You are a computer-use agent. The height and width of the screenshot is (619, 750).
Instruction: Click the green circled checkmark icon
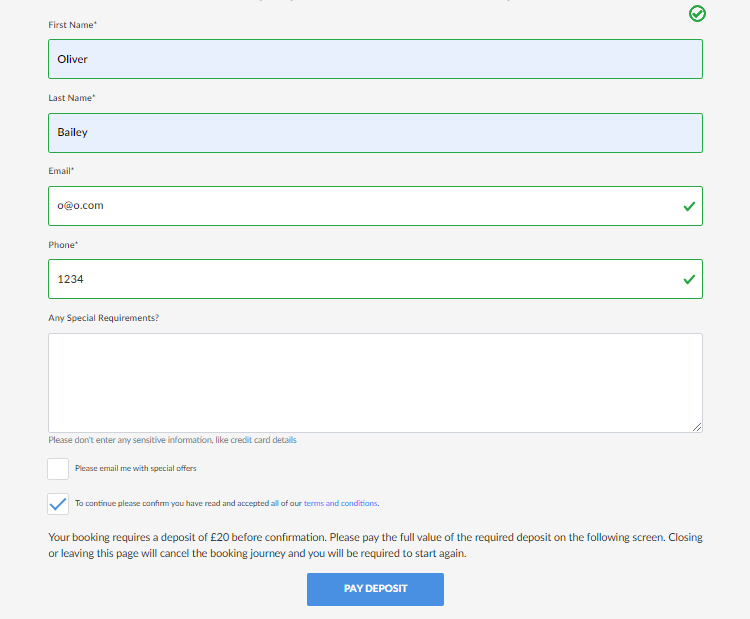point(697,13)
